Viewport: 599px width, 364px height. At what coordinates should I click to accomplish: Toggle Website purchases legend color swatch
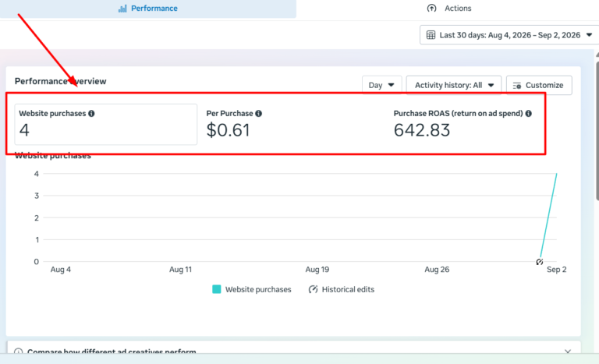click(217, 289)
